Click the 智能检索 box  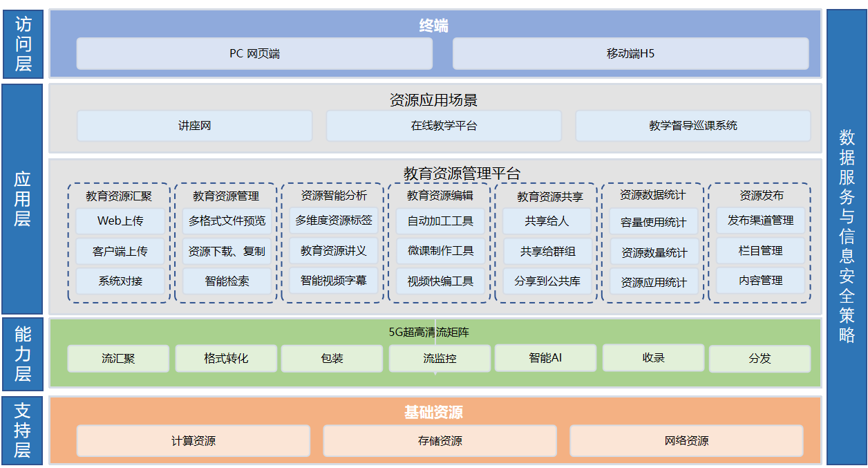point(227,281)
